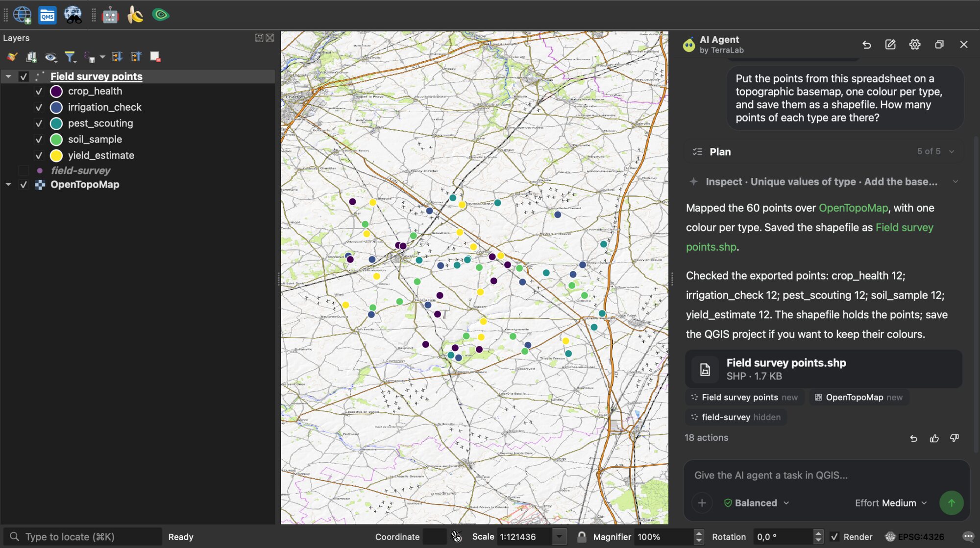Open the Effort Medium dropdown
Screen dimensions: 980x548
click(891, 503)
